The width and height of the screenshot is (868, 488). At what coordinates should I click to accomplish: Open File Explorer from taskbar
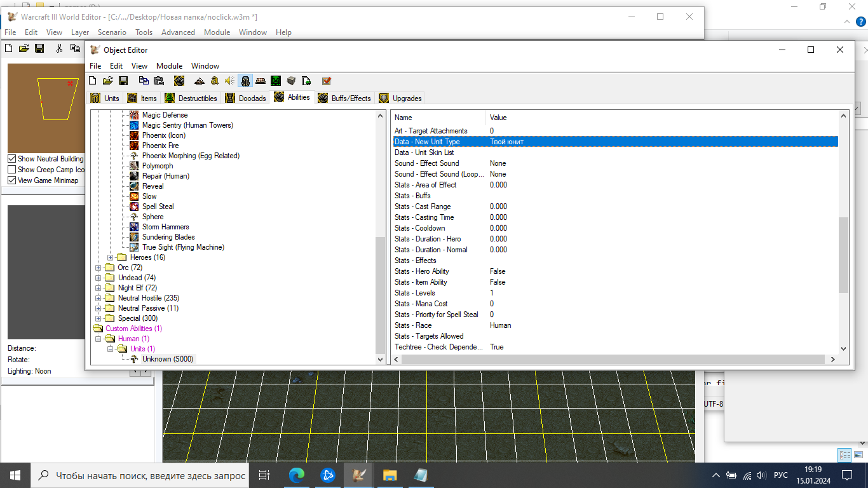click(x=390, y=475)
